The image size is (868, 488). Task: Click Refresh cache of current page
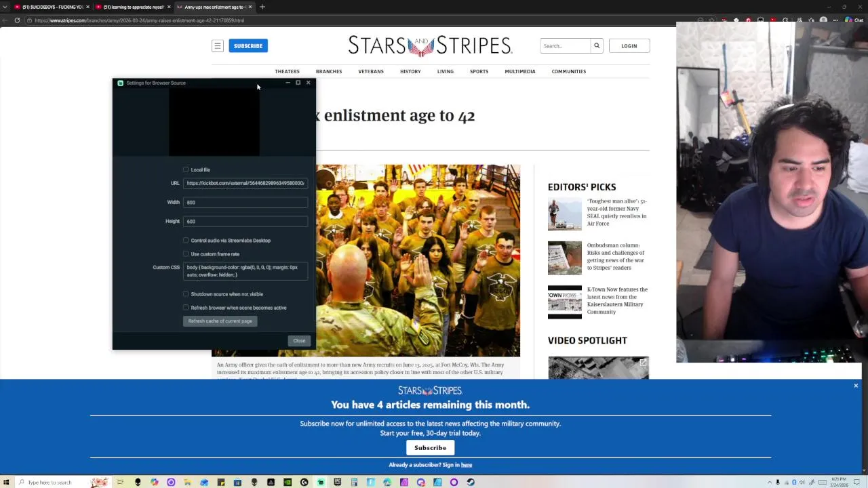(x=220, y=321)
